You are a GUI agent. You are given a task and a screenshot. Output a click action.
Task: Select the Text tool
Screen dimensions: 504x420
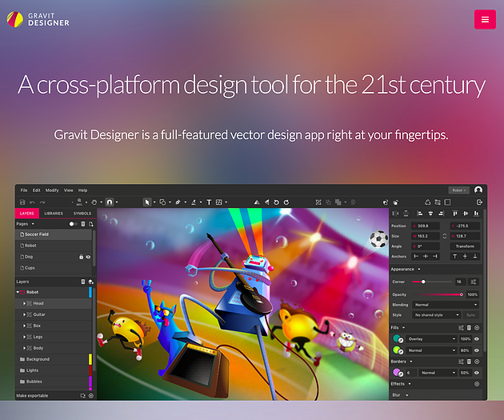tap(209, 202)
